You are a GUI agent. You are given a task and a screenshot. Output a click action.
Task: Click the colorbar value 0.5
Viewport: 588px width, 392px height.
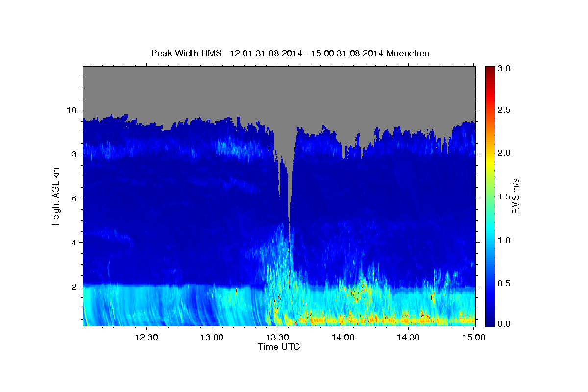click(505, 283)
